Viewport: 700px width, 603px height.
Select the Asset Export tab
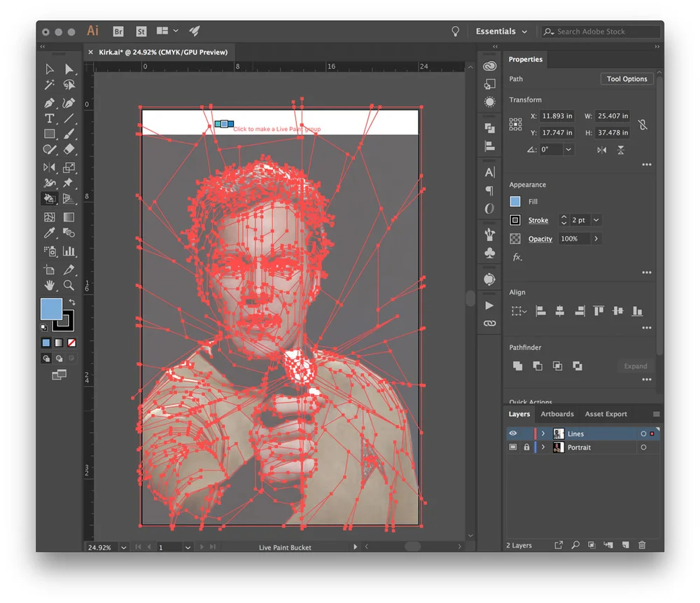(x=605, y=414)
